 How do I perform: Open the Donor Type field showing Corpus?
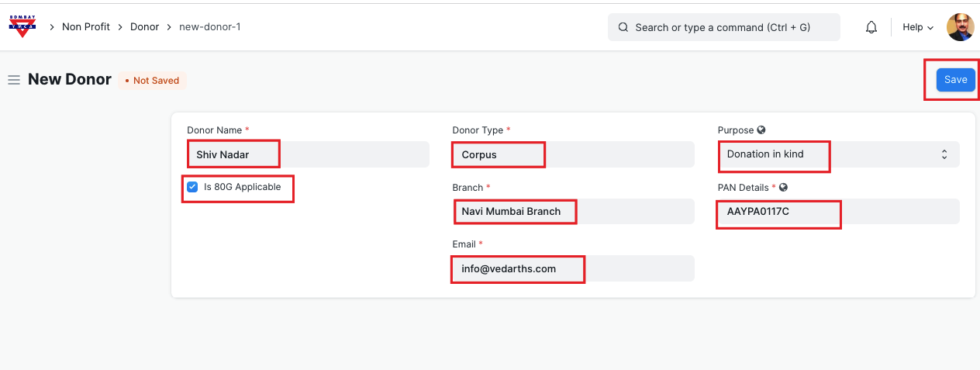[572, 154]
